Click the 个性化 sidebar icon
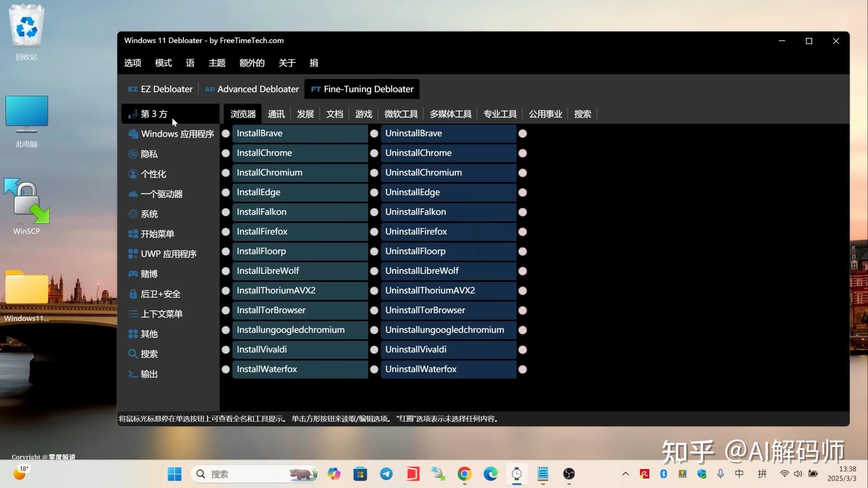 pos(154,174)
